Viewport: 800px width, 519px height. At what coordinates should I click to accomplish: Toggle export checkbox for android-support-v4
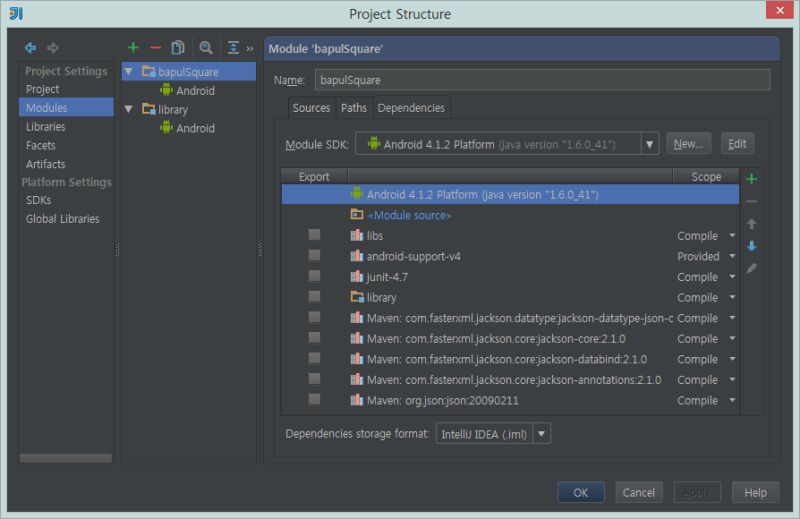(314, 255)
